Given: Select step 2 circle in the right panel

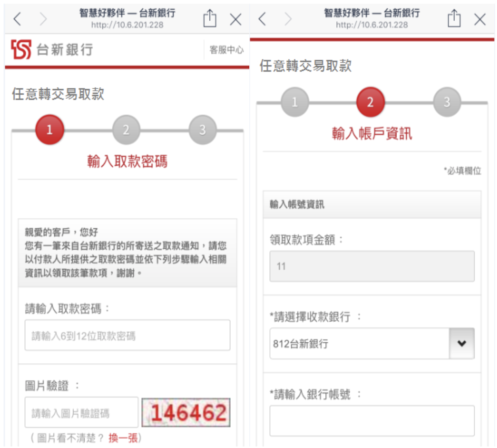Looking at the screenshot, I should pos(370,102).
